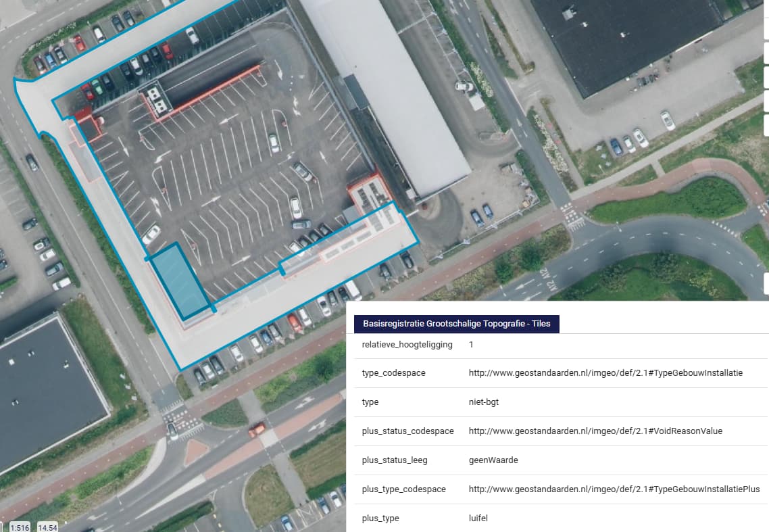
Task: Select the plus_type_codespace field label
Action: (403, 489)
